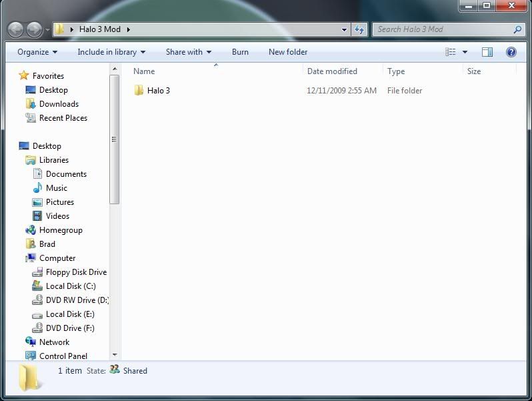Open the Music library
Viewport: 532px width, 401px height.
point(57,187)
